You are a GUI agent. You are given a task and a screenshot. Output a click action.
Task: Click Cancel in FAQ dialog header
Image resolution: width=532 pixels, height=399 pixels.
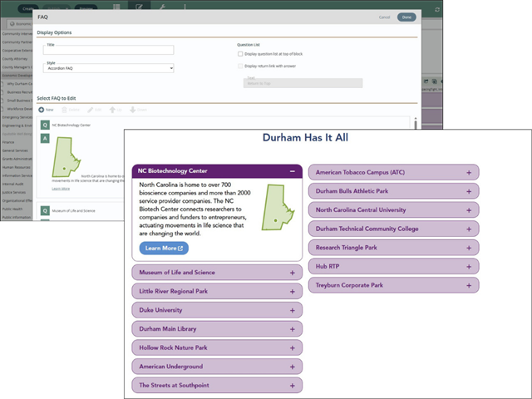(384, 17)
